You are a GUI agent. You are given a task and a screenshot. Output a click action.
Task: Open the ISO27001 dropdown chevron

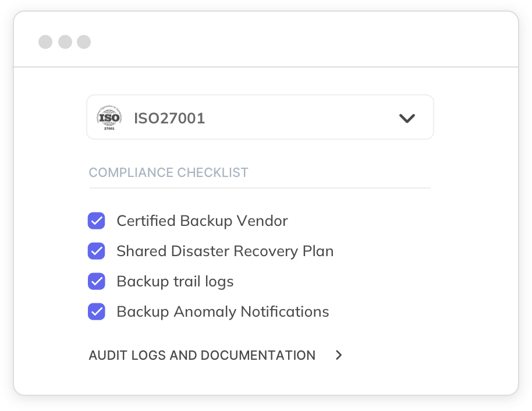point(407,118)
